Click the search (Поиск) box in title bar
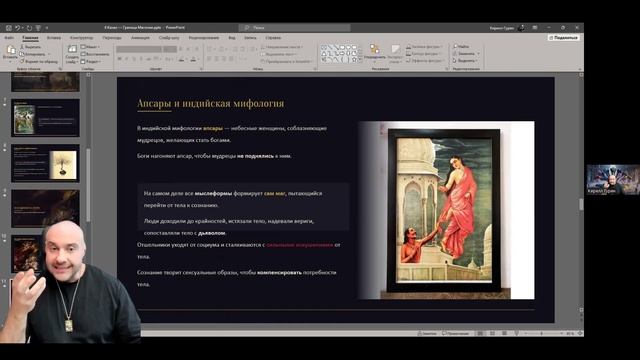Screen dimensions: 640x360 tap(294, 28)
